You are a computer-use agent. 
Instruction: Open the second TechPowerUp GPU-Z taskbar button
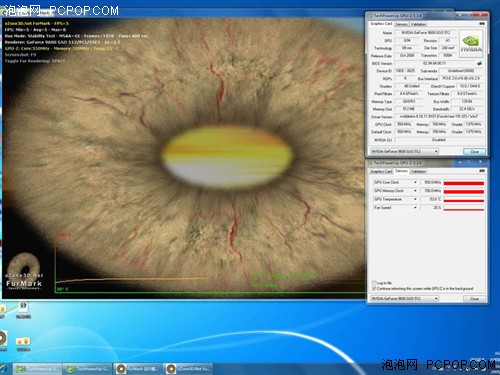pyautogui.click(x=87, y=369)
